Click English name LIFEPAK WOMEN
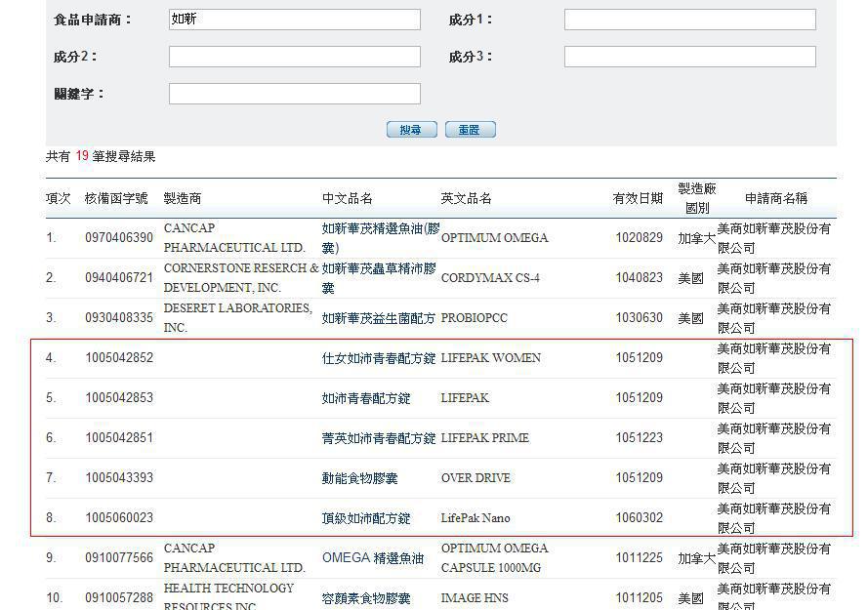 click(x=490, y=357)
